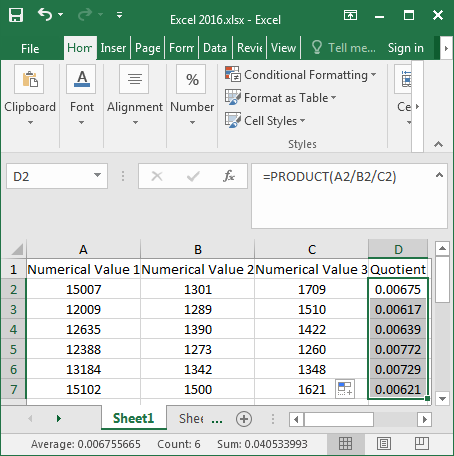Click cell containing 1289
This screenshot has width=454, height=456.
198,309
